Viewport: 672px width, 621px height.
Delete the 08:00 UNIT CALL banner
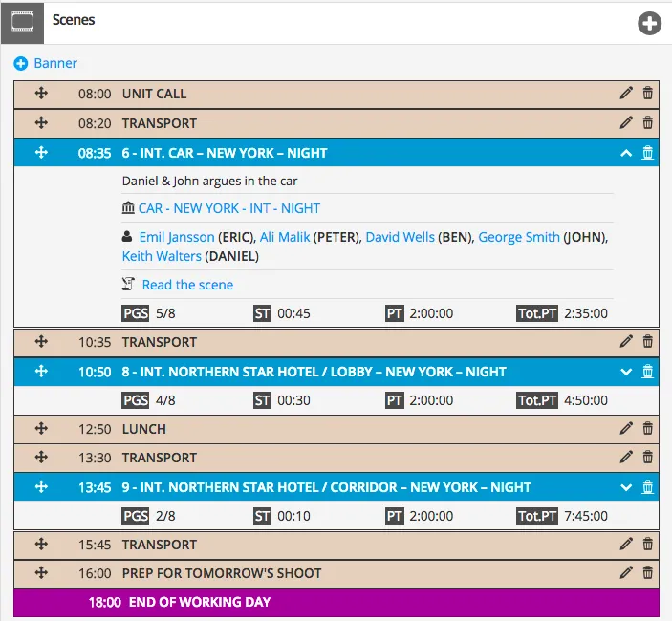click(x=647, y=93)
